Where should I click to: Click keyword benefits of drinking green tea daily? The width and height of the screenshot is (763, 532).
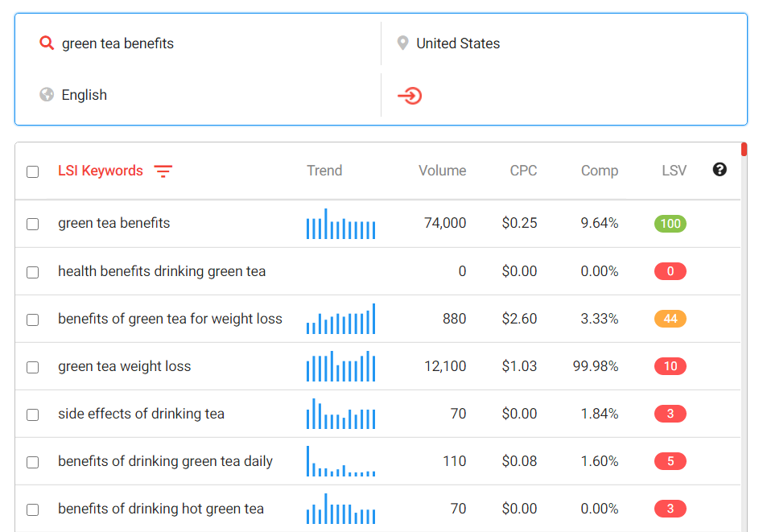[x=165, y=461]
